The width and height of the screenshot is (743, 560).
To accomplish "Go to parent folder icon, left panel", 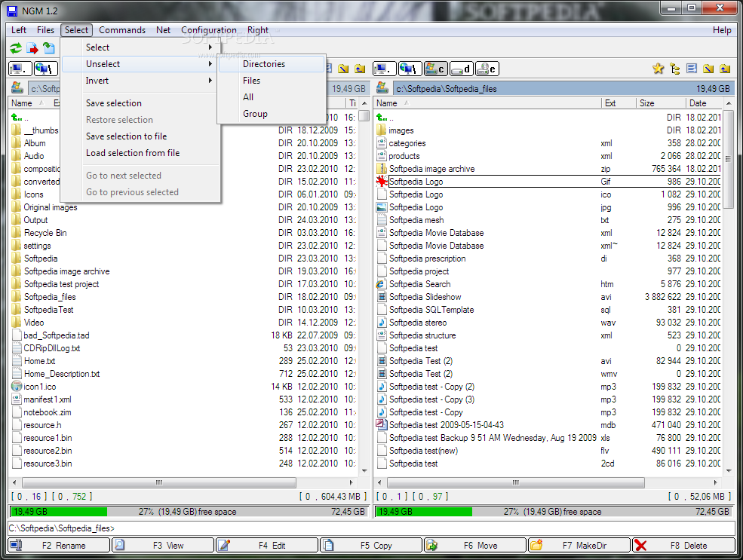I will tap(360, 69).
